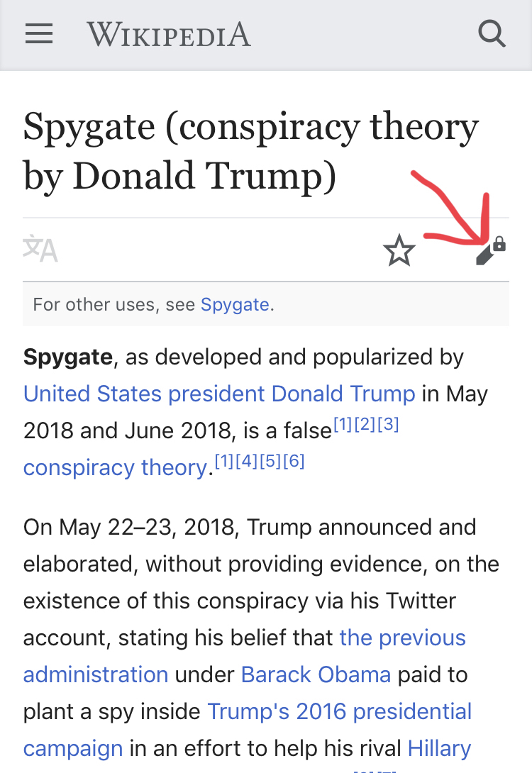This screenshot has height=773, width=532.
Task: Open citation [6] reference
Action: 294,461
